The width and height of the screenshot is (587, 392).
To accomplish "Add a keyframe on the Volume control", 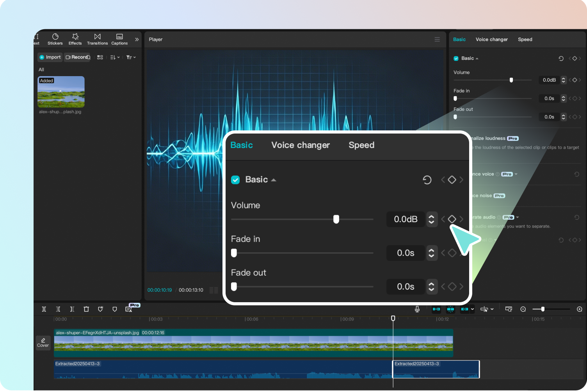I will click(x=452, y=219).
